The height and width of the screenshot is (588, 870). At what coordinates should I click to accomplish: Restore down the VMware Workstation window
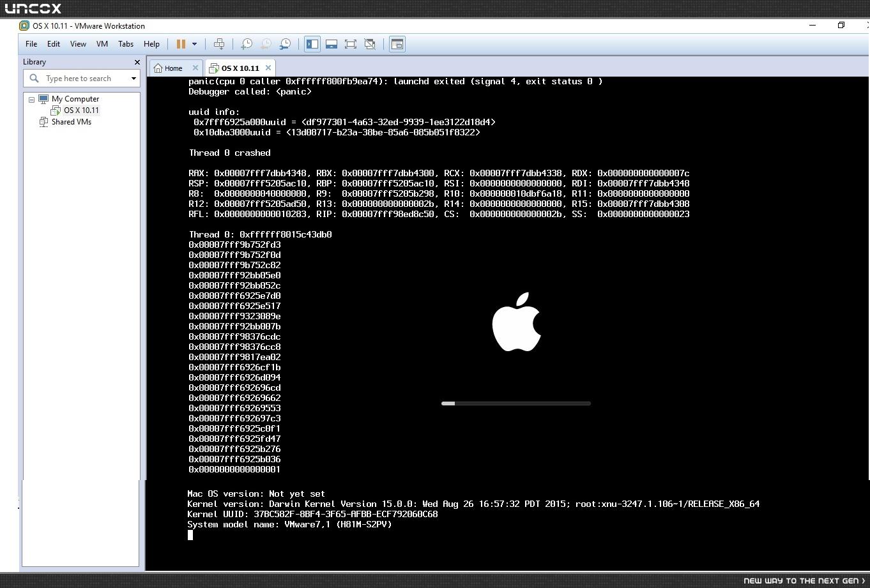click(x=841, y=25)
